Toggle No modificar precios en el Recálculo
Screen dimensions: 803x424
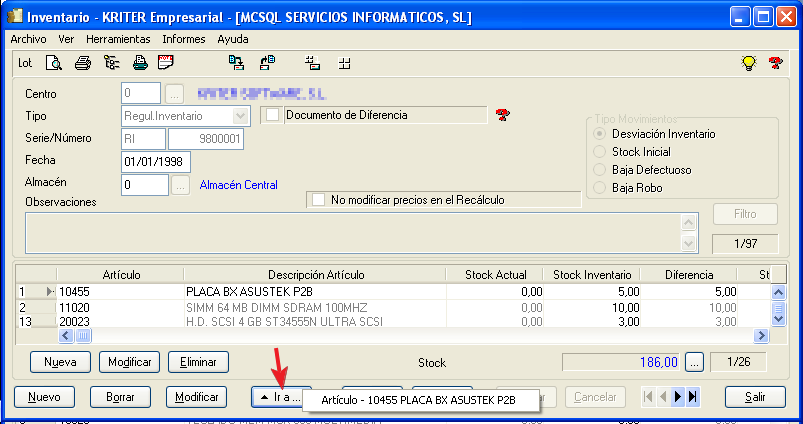pos(319,200)
